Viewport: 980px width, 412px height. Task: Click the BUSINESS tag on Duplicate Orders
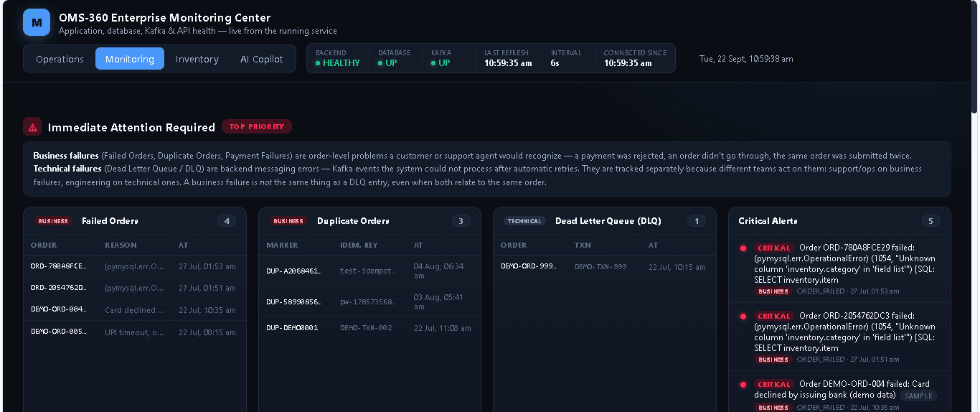288,221
